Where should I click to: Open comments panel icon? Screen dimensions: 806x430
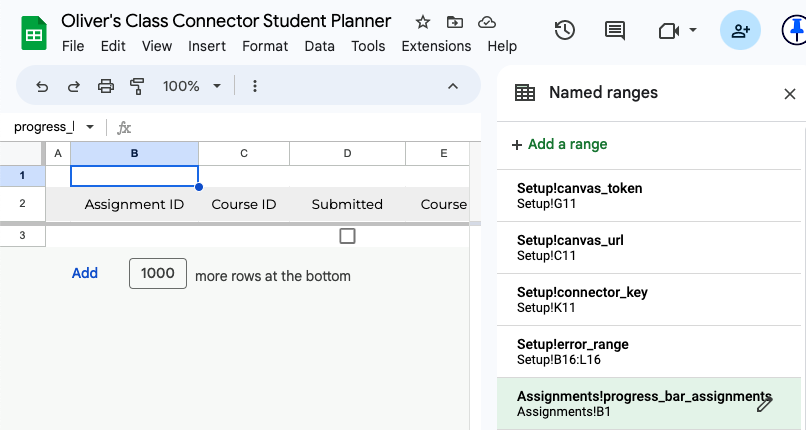(x=615, y=31)
